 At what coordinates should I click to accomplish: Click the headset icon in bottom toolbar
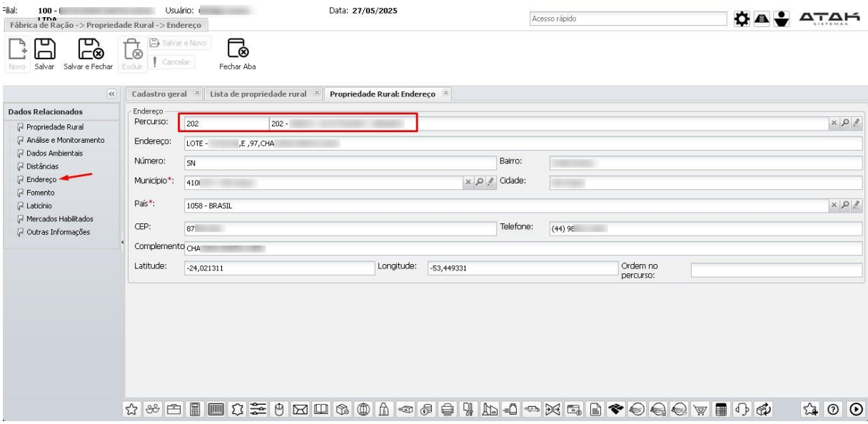coord(742,410)
